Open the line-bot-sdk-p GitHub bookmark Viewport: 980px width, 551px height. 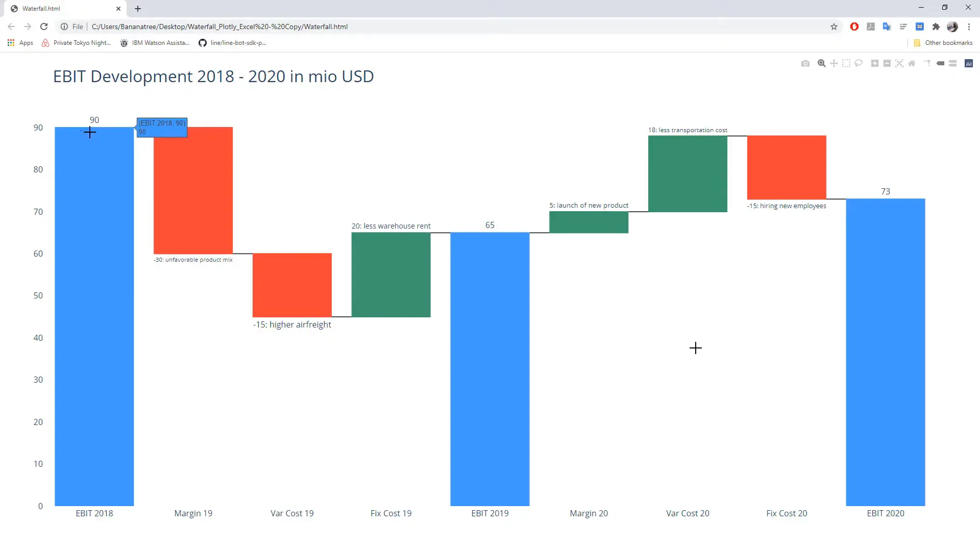click(x=232, y=43)
